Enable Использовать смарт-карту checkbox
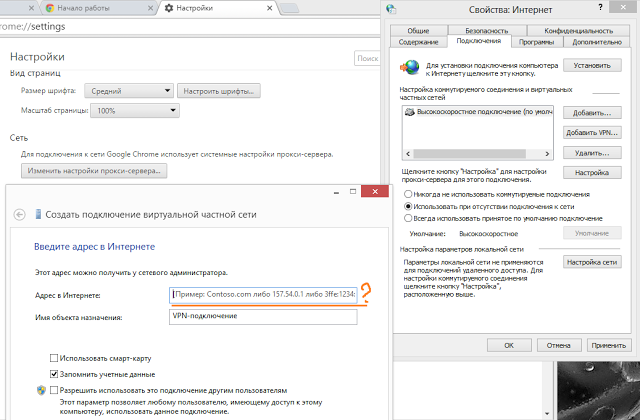The height and width of the screenshot is (420, 640). point(53,358)
